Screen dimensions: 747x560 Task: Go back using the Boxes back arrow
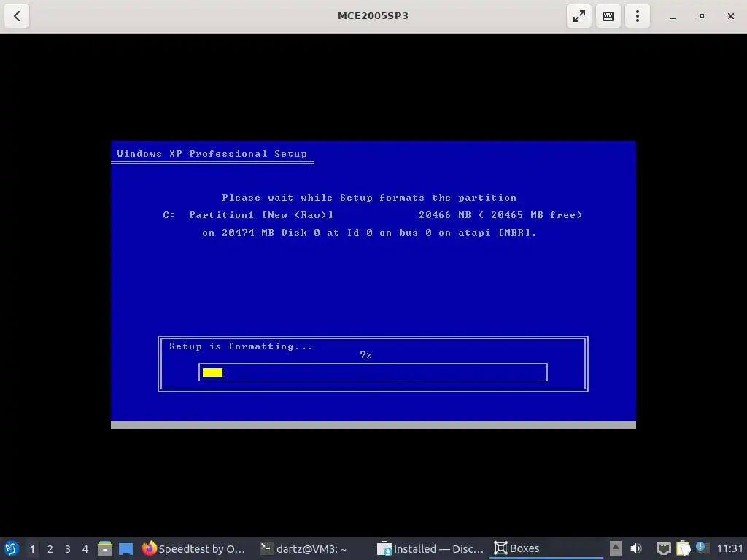click(17, 16)
